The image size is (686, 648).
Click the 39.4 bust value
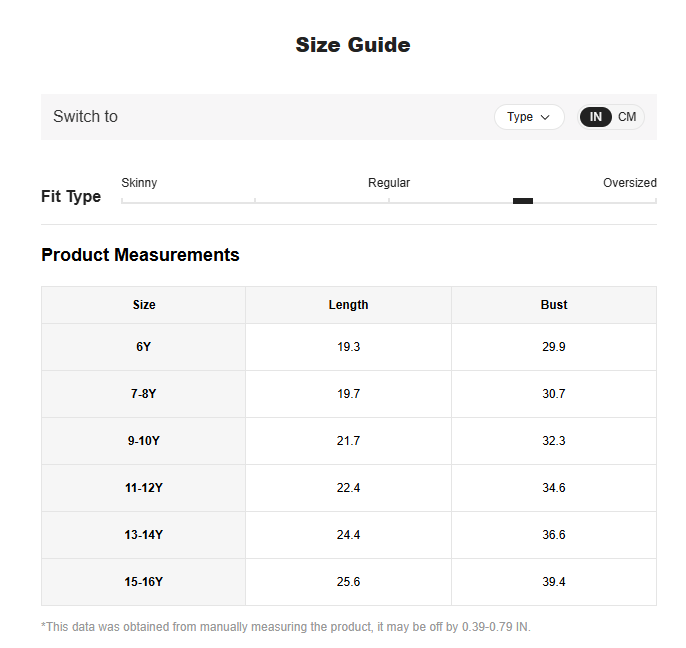tap(554, 582)
